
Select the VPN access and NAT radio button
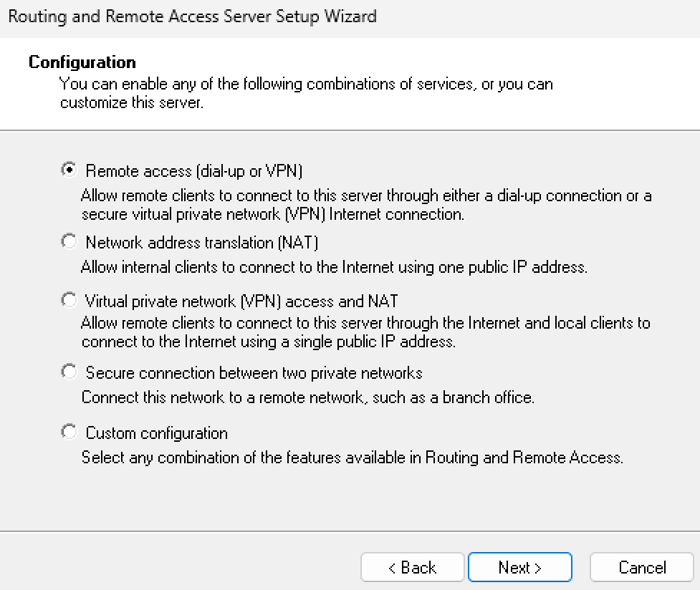[69, 301]
